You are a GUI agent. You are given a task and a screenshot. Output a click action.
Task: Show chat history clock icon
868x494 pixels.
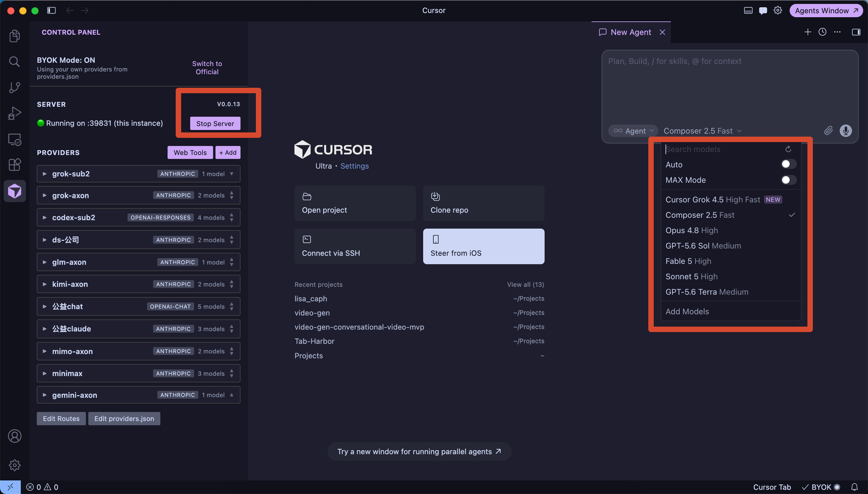click(822, 32)
